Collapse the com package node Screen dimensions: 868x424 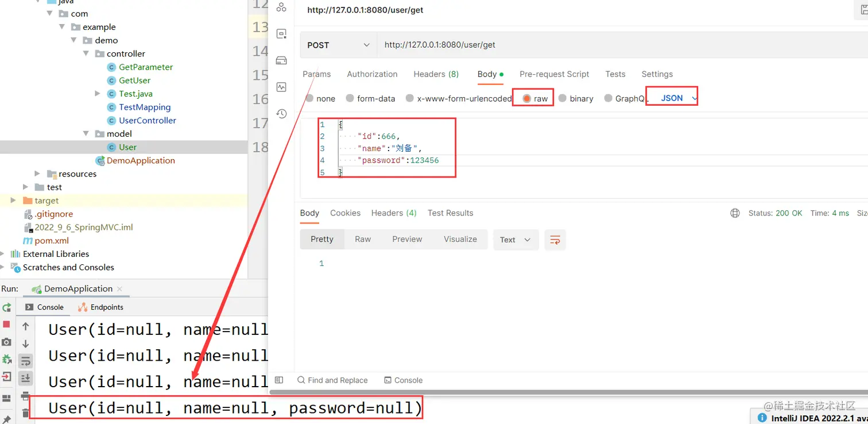(51, 14)
